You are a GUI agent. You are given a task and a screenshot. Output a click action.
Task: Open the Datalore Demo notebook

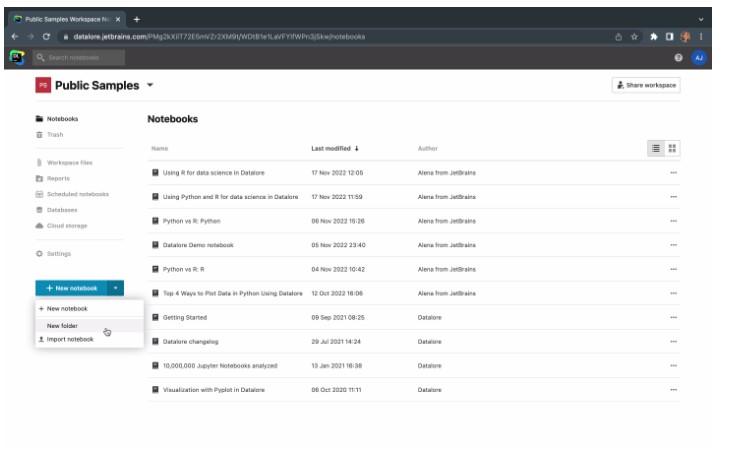click(197, 245)
